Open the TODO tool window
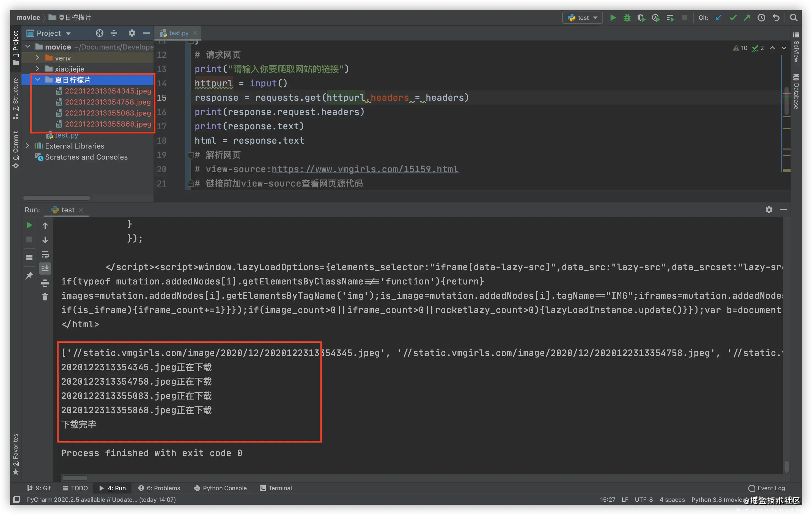 click(75, 488)
